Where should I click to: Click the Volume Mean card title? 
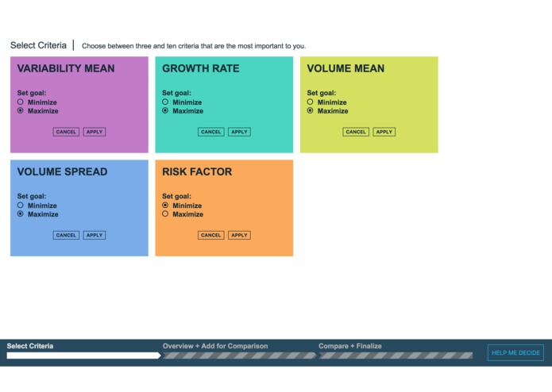coord(345,68)
